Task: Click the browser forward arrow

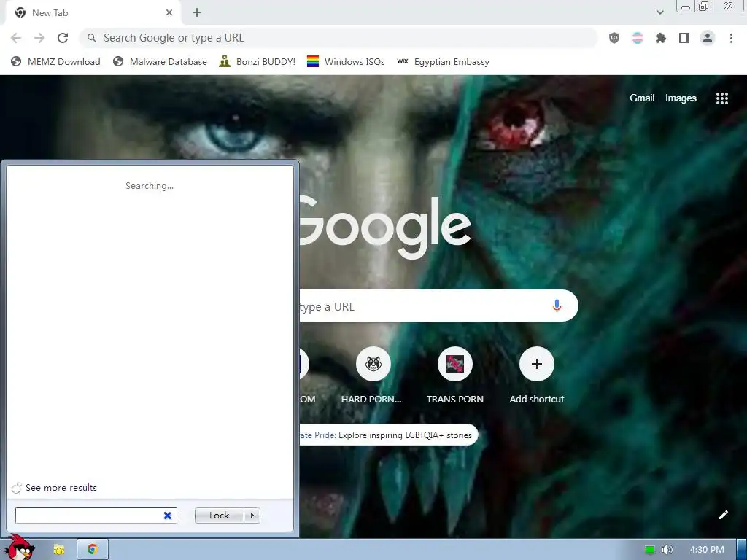Action: 39,38
